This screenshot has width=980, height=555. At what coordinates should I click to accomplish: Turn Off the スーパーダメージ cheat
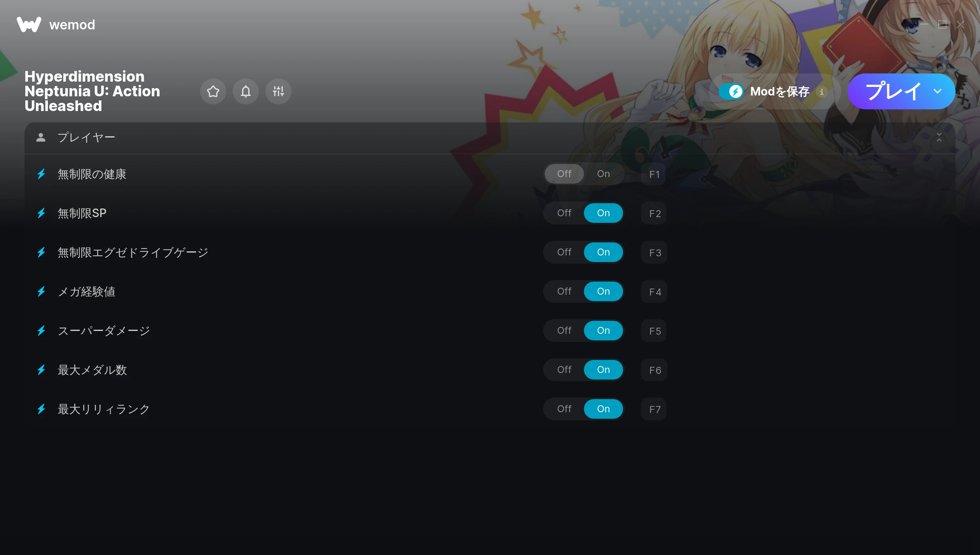[x=564, y=331]
